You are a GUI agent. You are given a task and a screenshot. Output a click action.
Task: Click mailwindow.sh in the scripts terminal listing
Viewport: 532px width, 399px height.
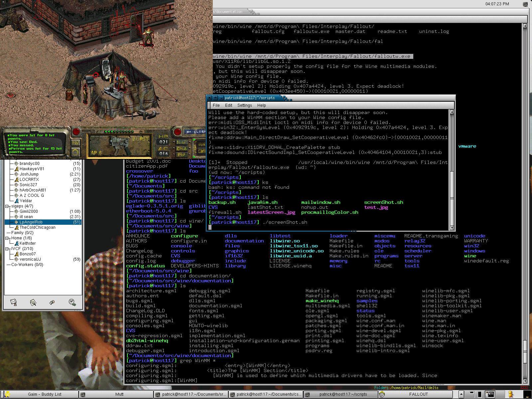(321, 202)
